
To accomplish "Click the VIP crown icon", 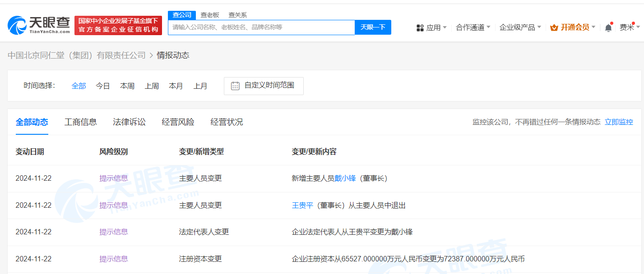I will (x=554, y=27).
